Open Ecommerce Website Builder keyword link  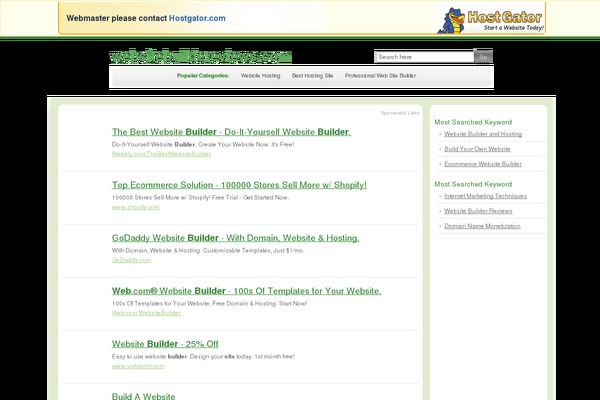click(x=483, y=164)
